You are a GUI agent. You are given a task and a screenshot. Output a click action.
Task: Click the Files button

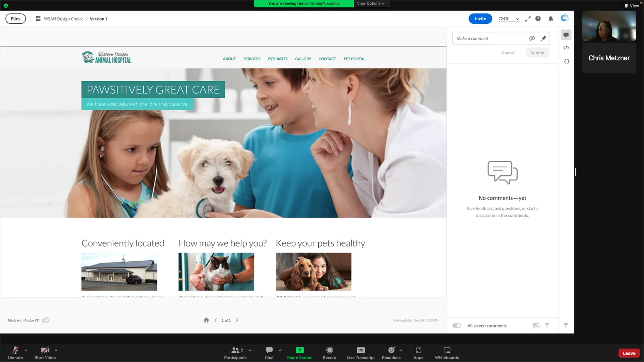16,19
